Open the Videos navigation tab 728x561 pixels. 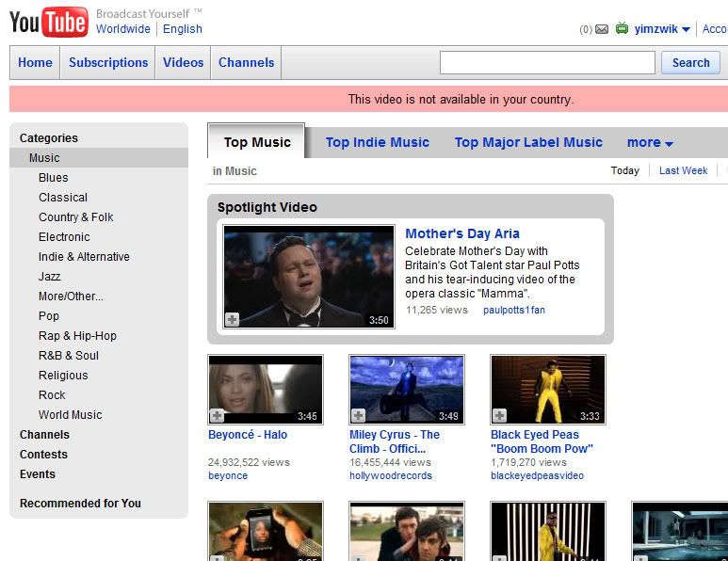coord(183,63)
